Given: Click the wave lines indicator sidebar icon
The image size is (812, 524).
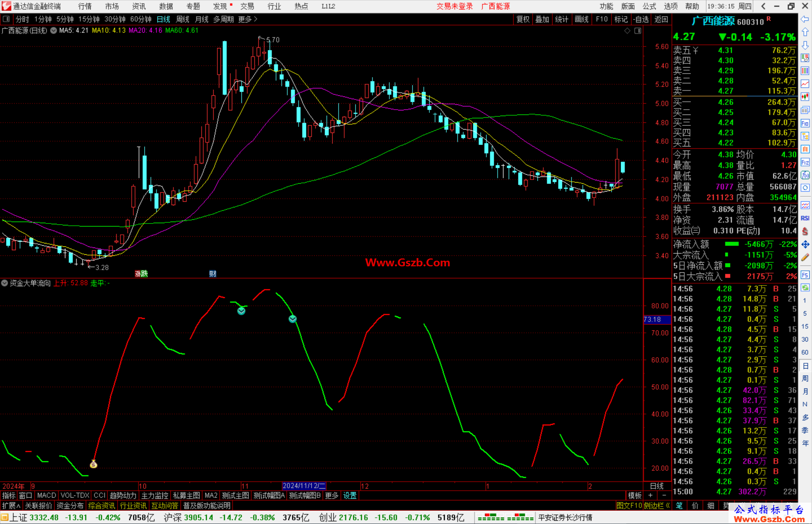Looking at the screenshot, I should coord(805,205).
